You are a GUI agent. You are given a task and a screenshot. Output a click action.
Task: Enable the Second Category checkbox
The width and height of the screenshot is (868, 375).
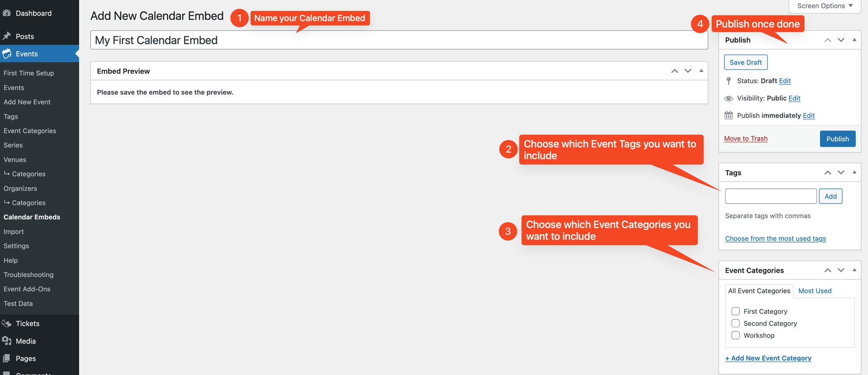pyautogui.click(x=736, y=323)
